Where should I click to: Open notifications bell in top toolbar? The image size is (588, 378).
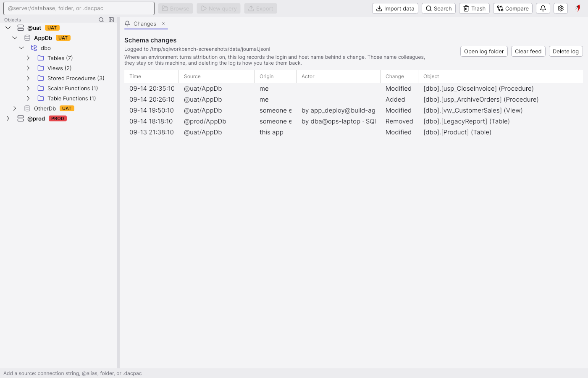click(543, 8)
